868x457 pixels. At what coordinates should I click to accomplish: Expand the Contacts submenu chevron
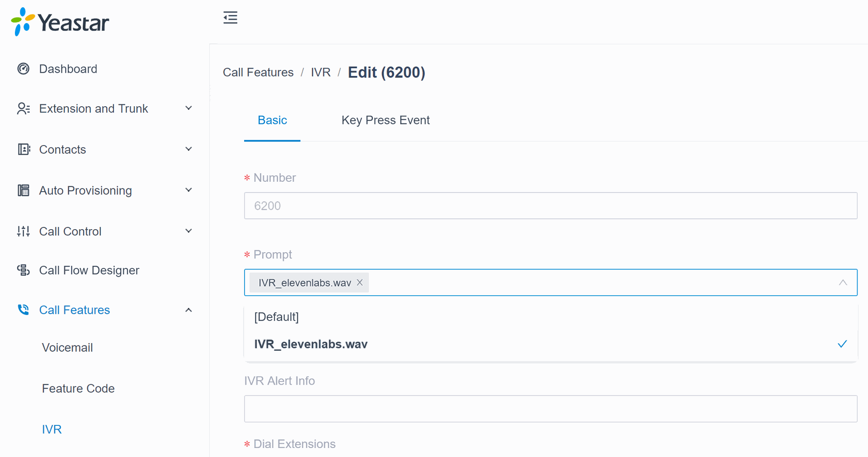[x=189, y=149]
